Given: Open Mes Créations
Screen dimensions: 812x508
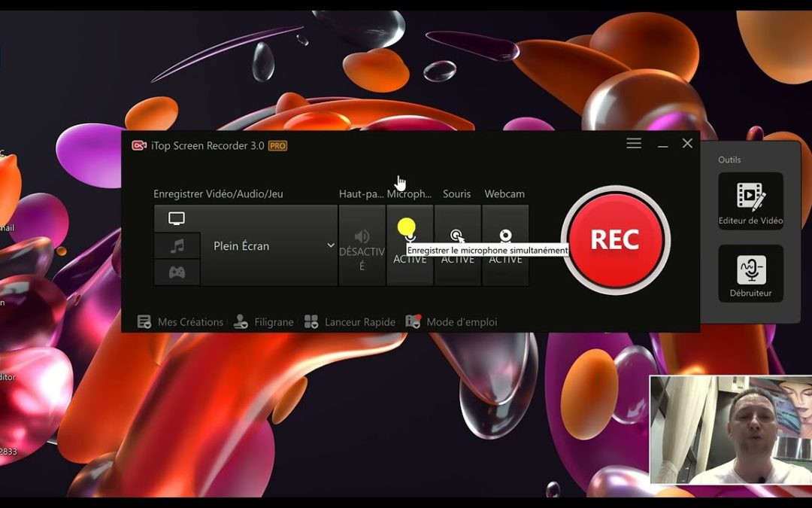Looking at the screenshot, I should (180, 322).
